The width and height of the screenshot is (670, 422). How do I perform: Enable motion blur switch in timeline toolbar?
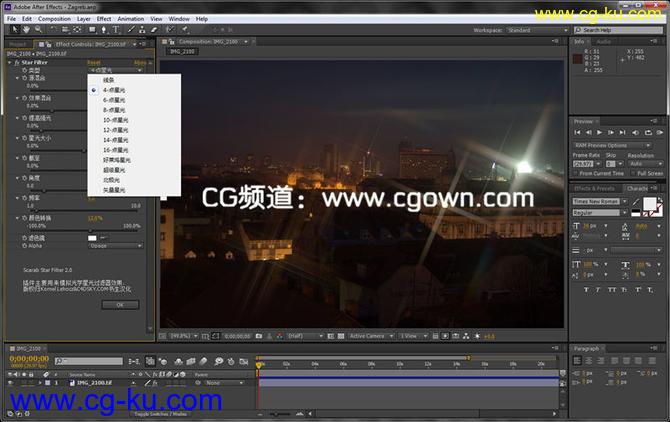pyautogui.click(x=203, y=361)
